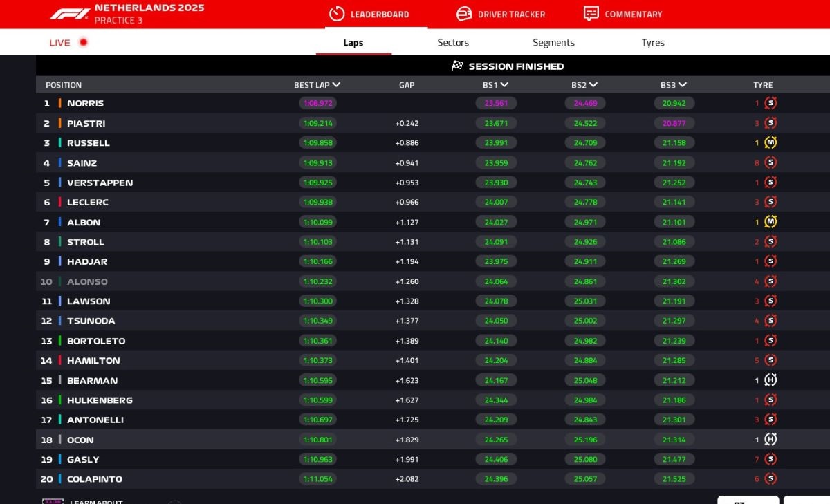Click Norris's soft tyre icon
Image resolution: width=830 pixels, height=504 pixels.
click(771, 103)
